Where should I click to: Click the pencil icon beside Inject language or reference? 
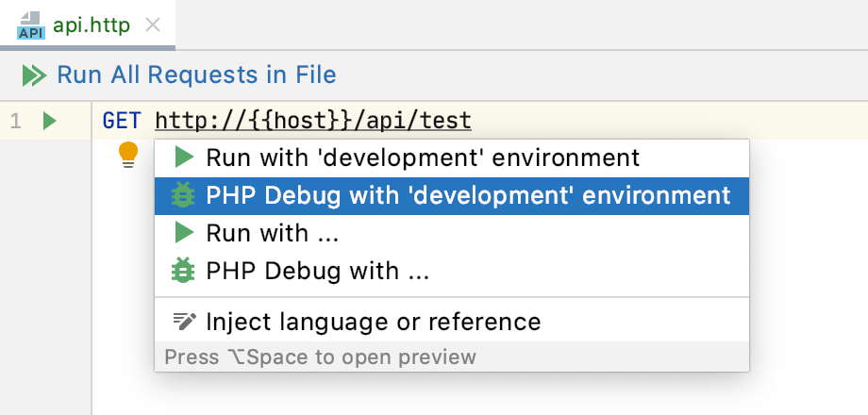pyautogui.click(x=184, y=322)
